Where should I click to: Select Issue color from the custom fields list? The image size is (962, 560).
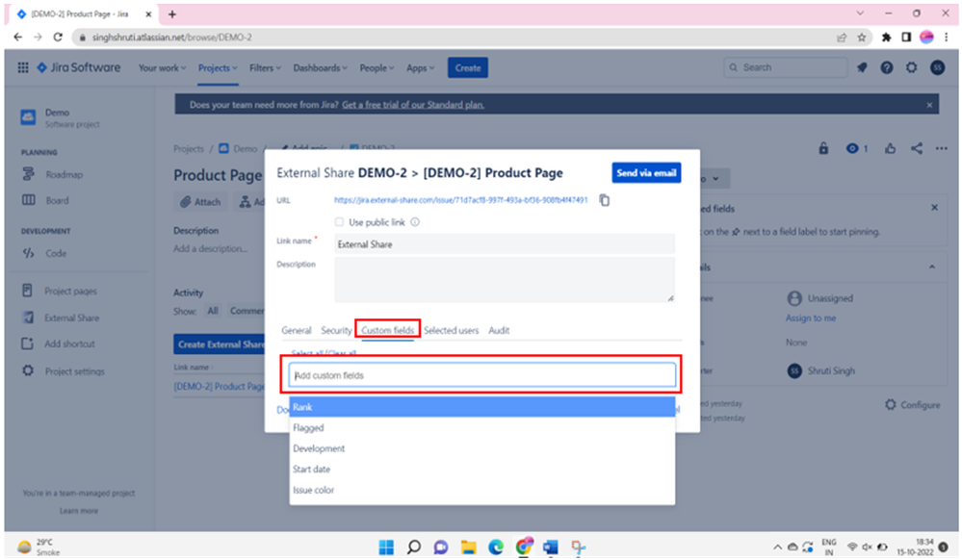[482, 490]
